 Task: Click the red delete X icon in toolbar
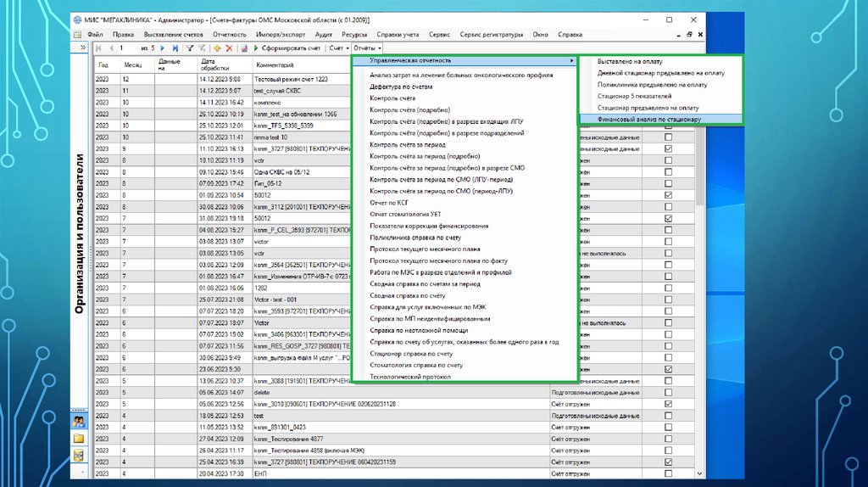(x=229, y=48)
